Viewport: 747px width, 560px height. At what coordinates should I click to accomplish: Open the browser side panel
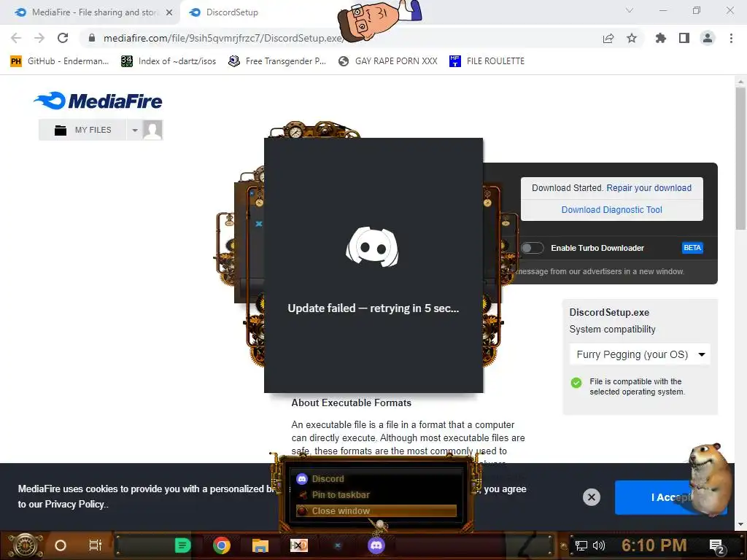(684, 38)
